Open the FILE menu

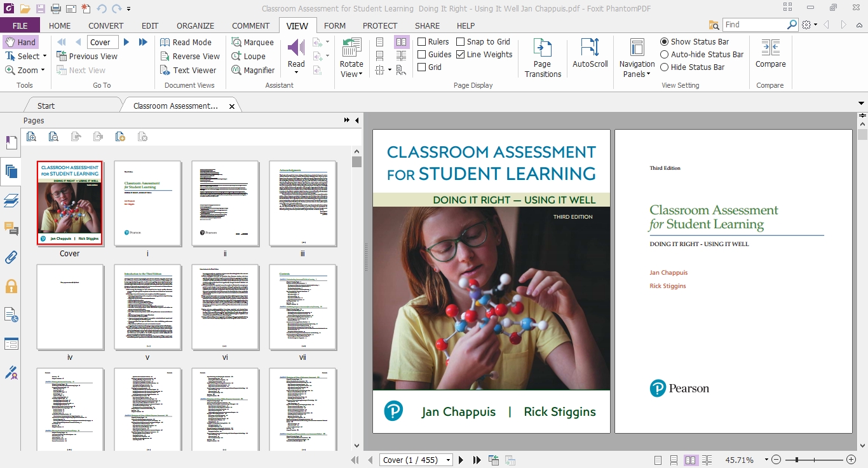[20, 25]
